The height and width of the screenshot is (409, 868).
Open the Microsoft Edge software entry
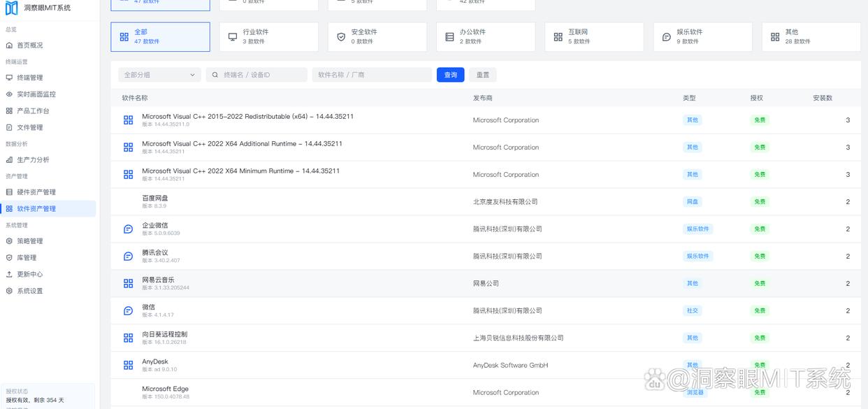(x=486, y=392)
